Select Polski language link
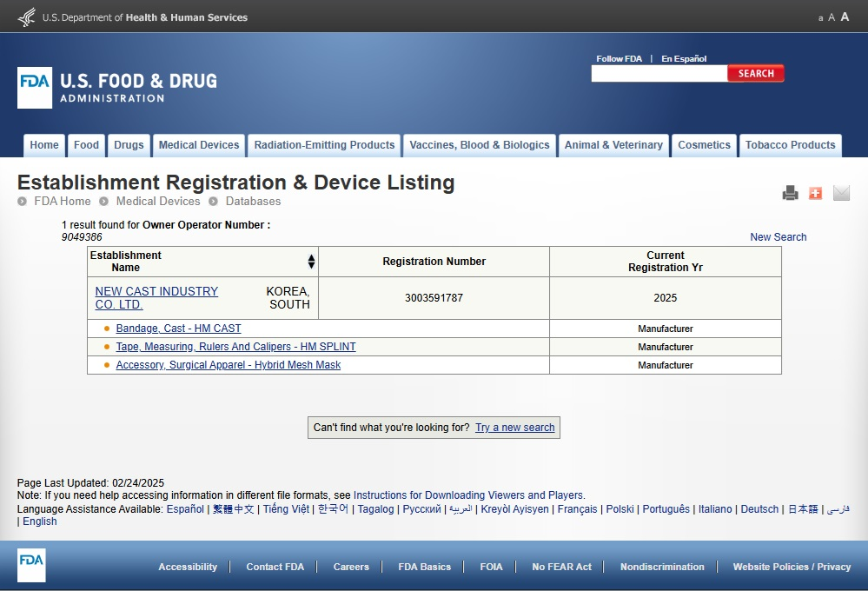868x591 pixels. click(620, 509)
